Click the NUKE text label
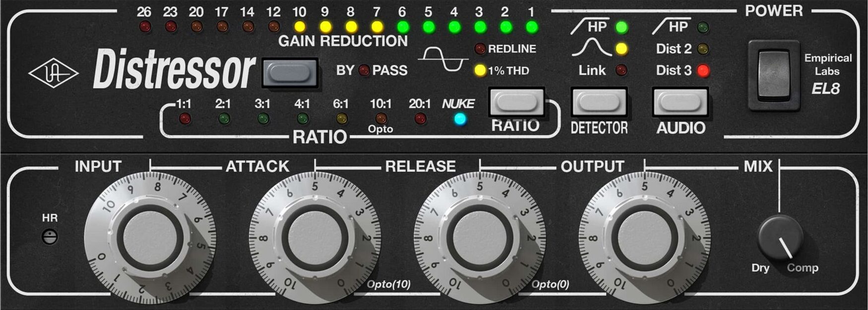The image size is (868, 310). tap(458, 104)
